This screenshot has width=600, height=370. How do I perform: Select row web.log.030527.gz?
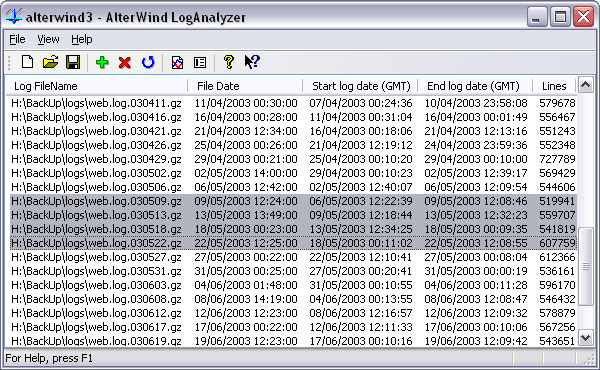[x=293, y=257]
